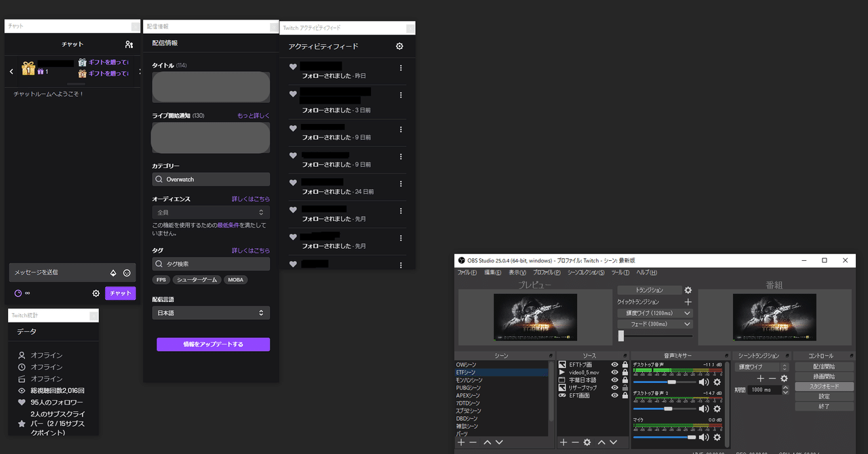Image resolution: width=868 pixels, height=454 pixels.
Task: Toggle visibility of video0_5.mov source
Action: tap(614, 372)
